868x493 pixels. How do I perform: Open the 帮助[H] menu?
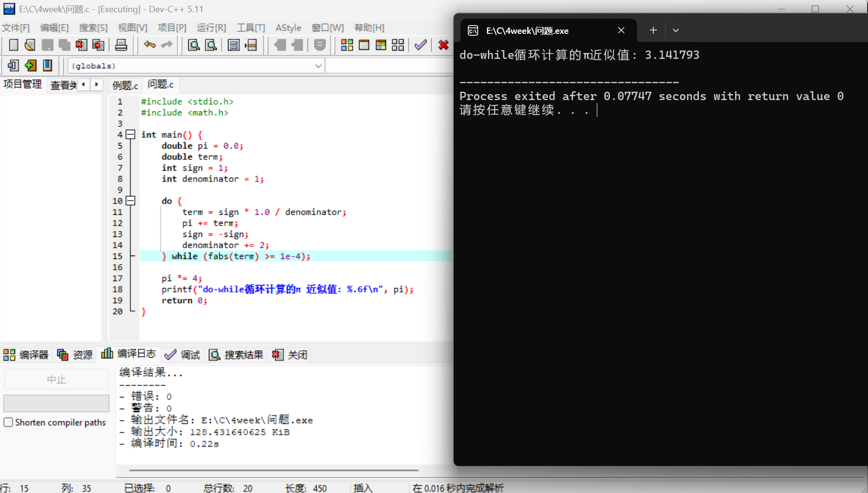click(x=369, y=28)
